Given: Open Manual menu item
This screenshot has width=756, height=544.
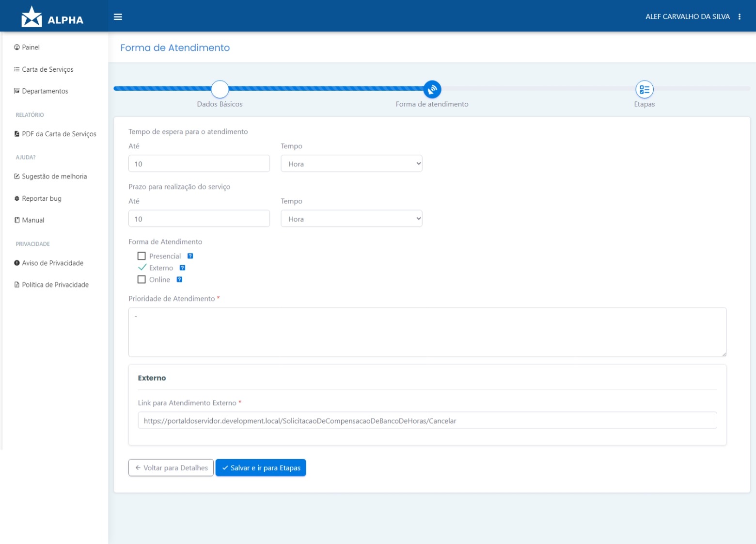Looking at the screenshot, I should point(33,220).
